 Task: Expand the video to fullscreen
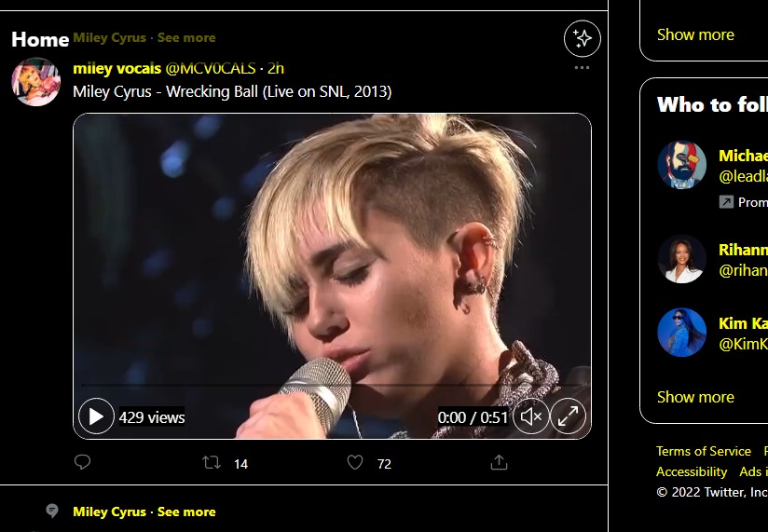click(x=568, y=416)
